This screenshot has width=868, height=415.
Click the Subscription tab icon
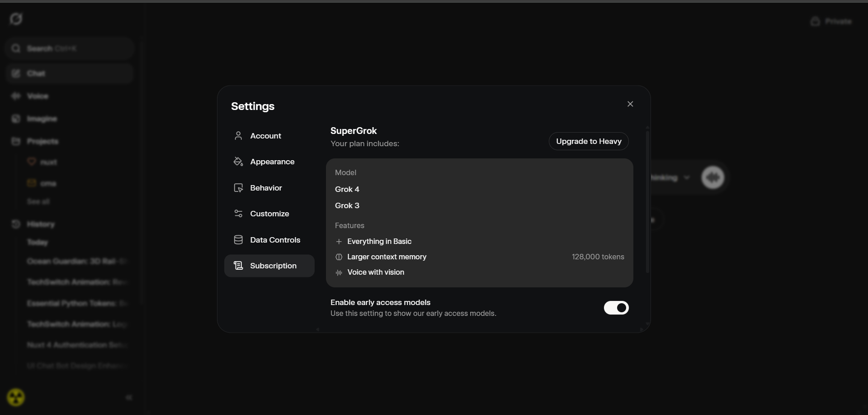pyautogui.click(x=238, y=266)
